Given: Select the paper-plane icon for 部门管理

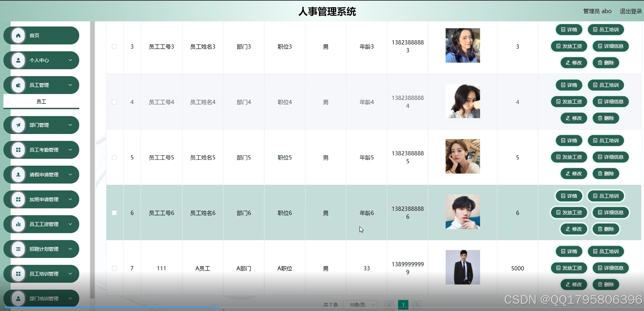Looking at the screenshot, I should 18,125.
